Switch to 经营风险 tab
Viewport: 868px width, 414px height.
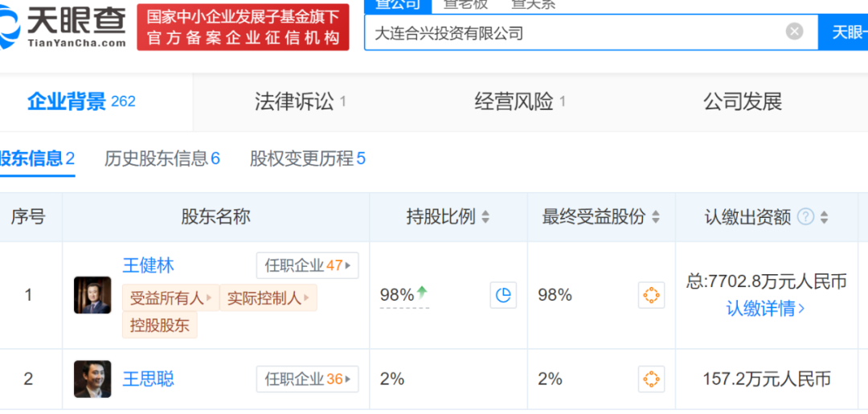[519, 102]
